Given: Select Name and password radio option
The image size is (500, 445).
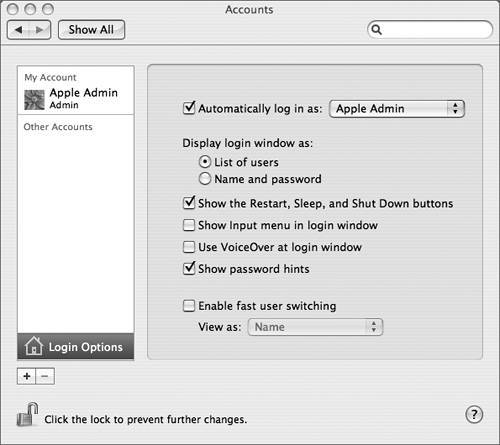Looking at the screenshot, I should tap(205, 179).
